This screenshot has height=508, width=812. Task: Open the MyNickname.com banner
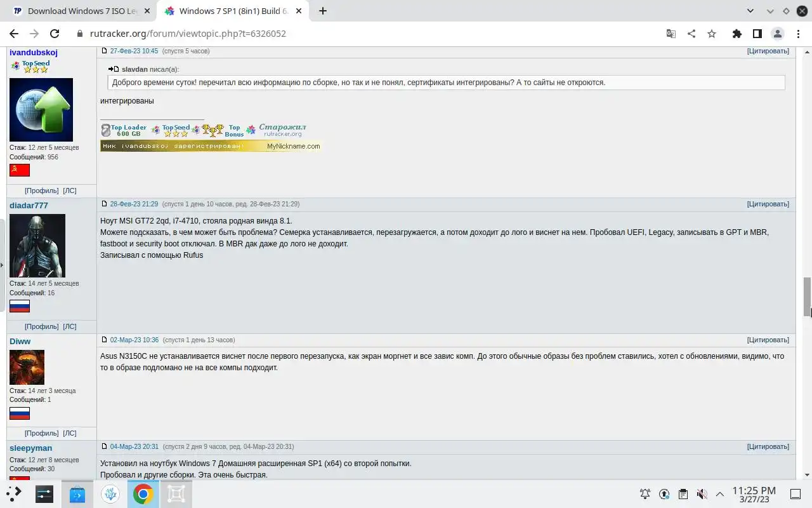[x=211, y=146]
